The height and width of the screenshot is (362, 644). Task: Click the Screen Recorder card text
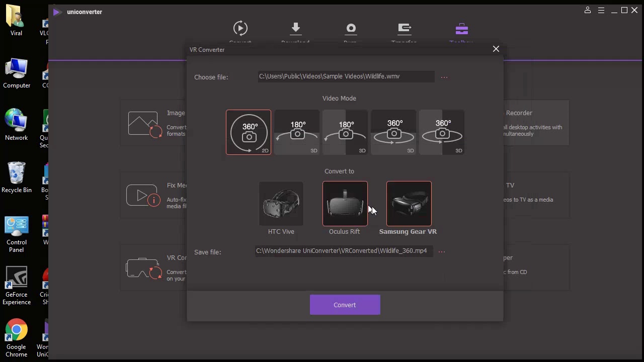(x=533, y=123)
